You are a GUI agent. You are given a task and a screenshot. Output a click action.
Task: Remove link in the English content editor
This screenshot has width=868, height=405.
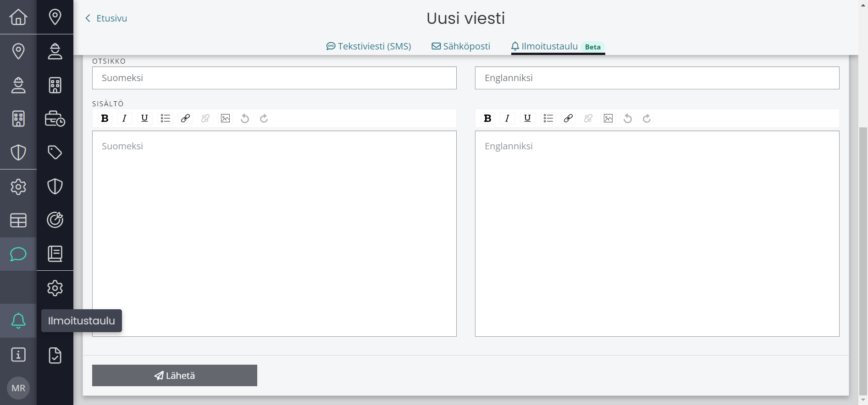588,119
